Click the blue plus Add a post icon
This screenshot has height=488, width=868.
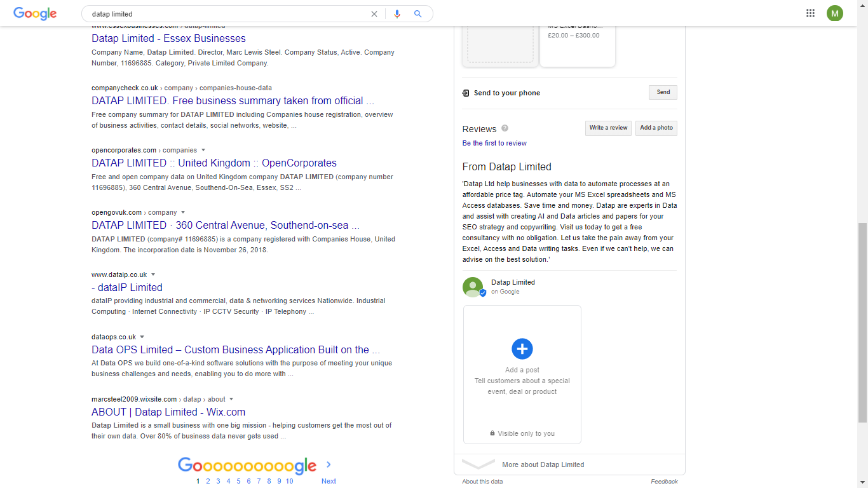click(522, 348)
